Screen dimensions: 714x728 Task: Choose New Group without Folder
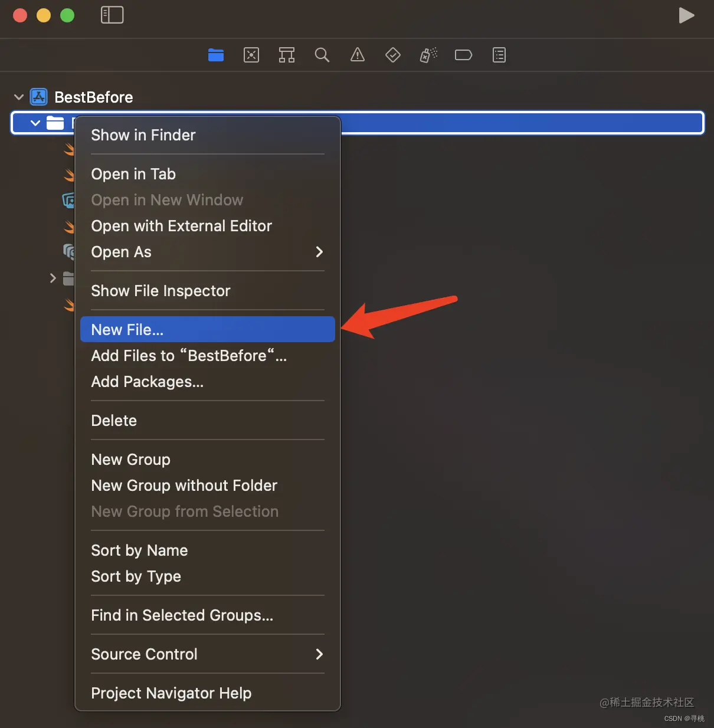[208, 486]
